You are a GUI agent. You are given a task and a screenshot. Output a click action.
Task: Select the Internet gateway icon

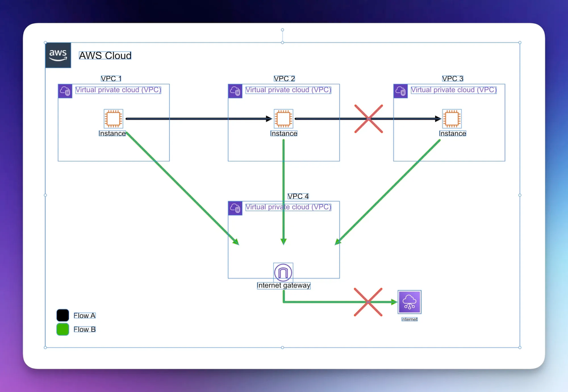(x=283, y=272)
